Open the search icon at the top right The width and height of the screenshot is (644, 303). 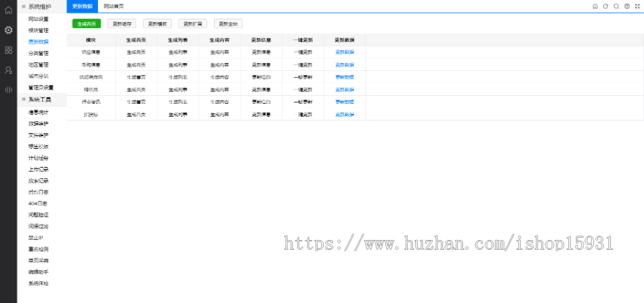click(616, 6)
